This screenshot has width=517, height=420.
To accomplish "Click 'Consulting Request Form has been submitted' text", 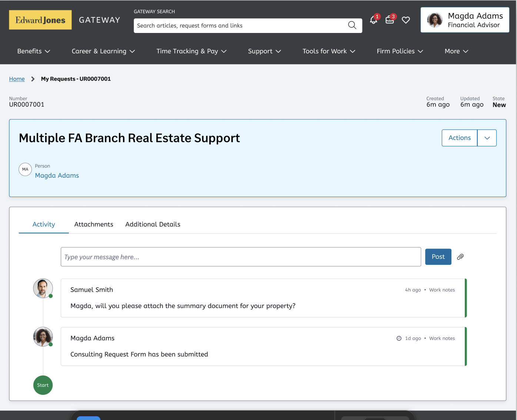I will [x=139, y=354].
